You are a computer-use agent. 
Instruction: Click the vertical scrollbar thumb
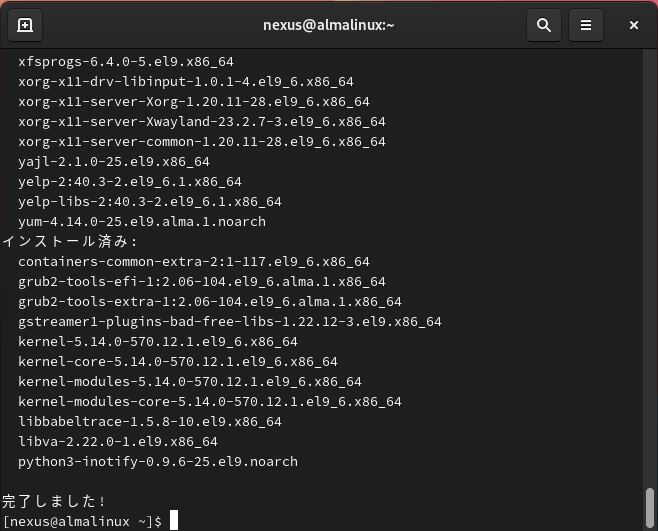click(x=650, y=507)
